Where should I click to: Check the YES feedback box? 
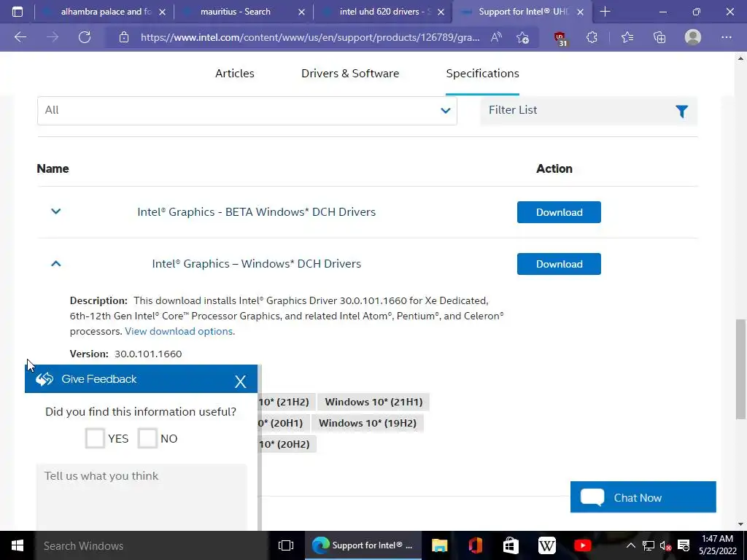(x=95, y=438)
